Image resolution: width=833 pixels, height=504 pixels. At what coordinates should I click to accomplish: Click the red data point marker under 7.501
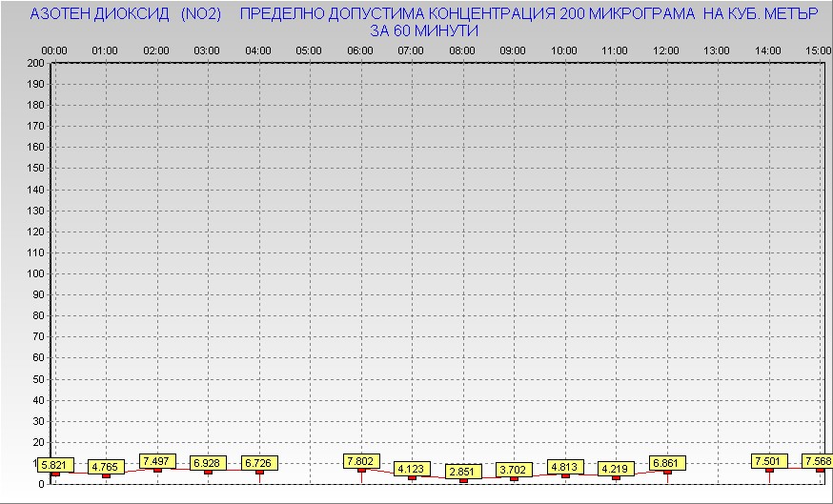[769, 470]
